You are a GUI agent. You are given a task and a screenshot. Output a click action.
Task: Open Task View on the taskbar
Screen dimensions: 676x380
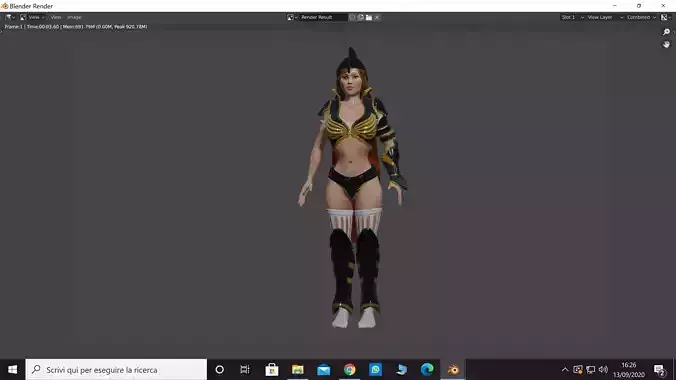(x=245, y=370)
